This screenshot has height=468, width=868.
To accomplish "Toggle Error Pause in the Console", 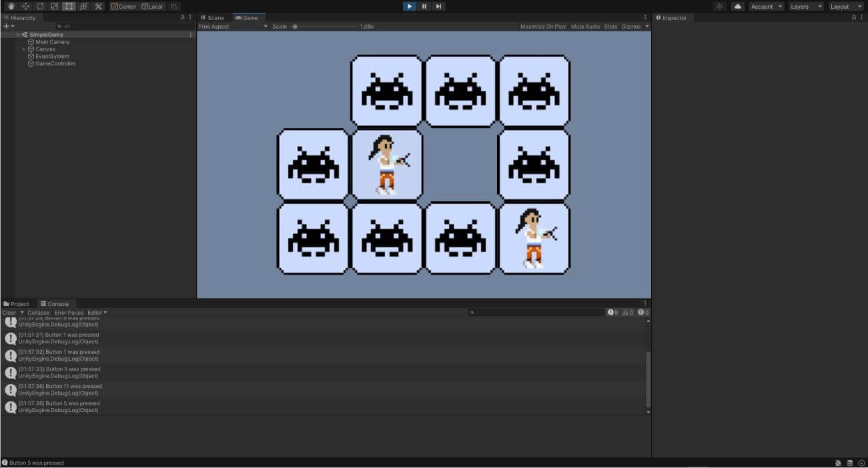I will pyautogui.click(x=69, y=312).
